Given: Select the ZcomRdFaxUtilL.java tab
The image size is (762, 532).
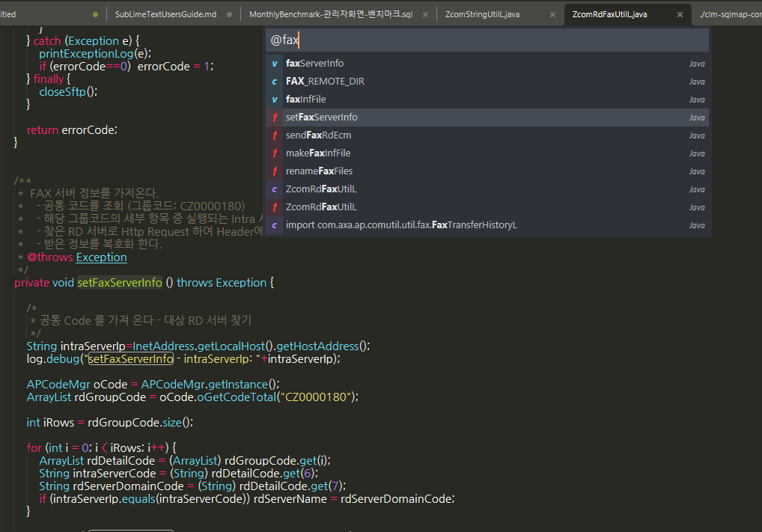Looking at the screenshot, I should click(609, 14).
